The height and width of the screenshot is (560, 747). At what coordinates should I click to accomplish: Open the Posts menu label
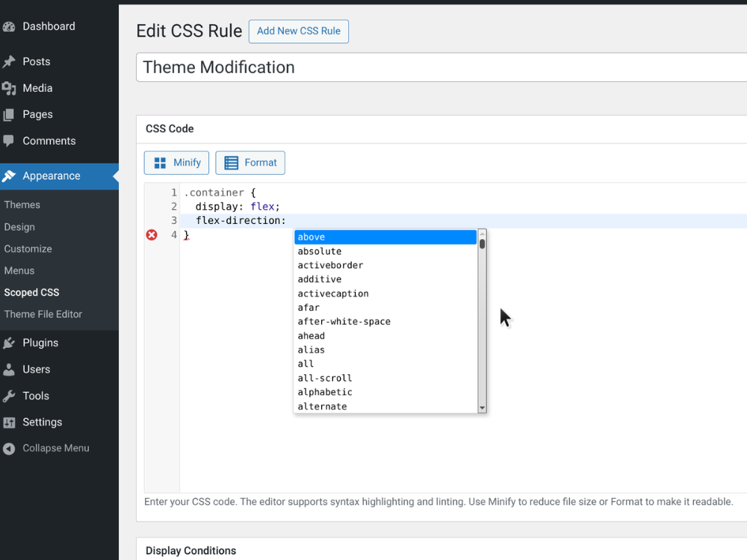36,61
